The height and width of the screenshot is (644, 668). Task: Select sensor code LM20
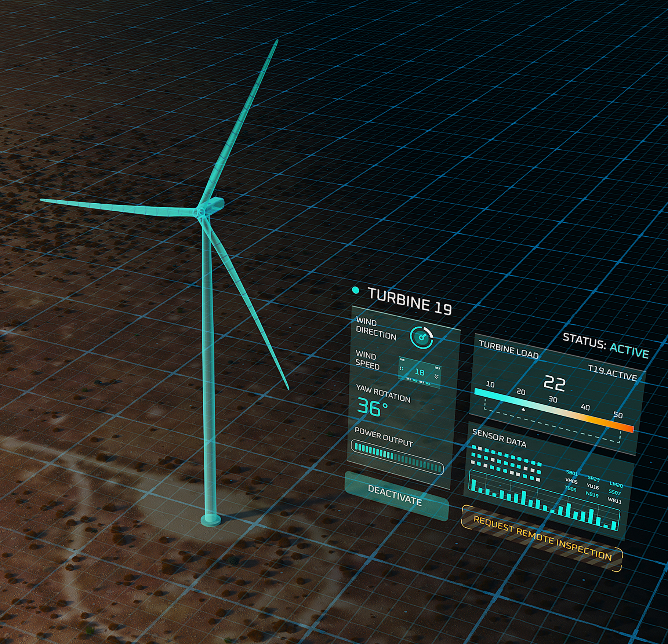tap(616, 485)
